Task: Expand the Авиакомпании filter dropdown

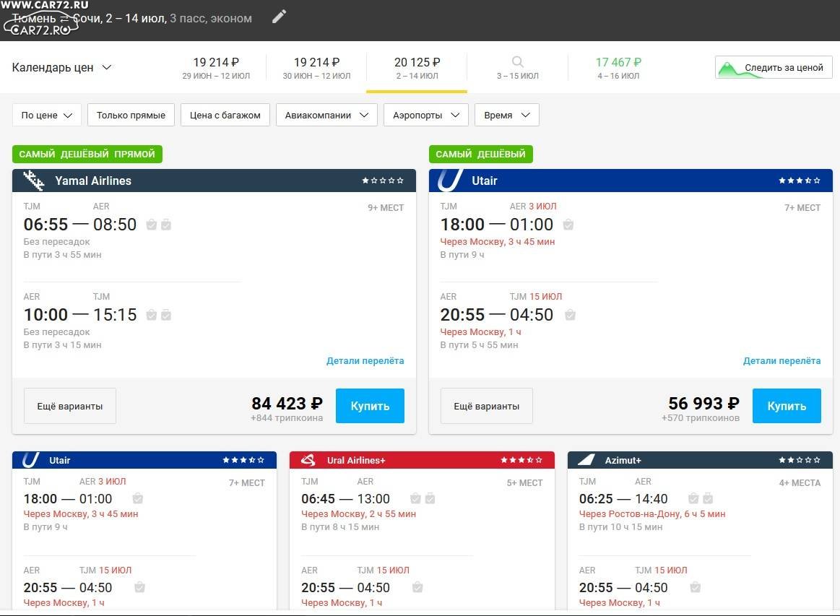Action: (326, 115)
